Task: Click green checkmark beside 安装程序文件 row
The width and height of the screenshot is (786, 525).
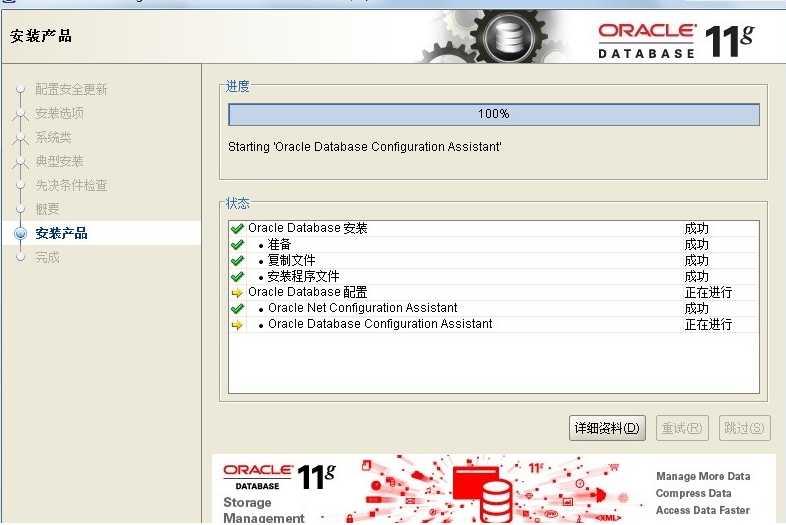Action: coord(237,277)
